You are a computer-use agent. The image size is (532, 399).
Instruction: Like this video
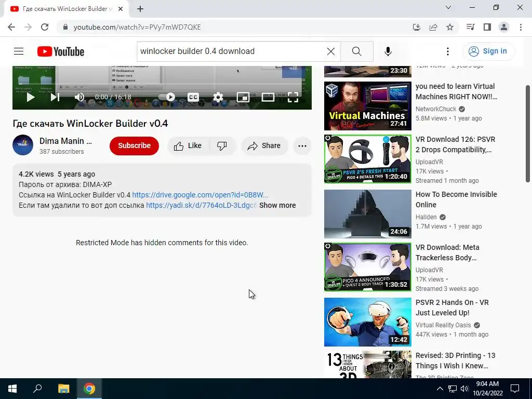[x=188, y=146]
